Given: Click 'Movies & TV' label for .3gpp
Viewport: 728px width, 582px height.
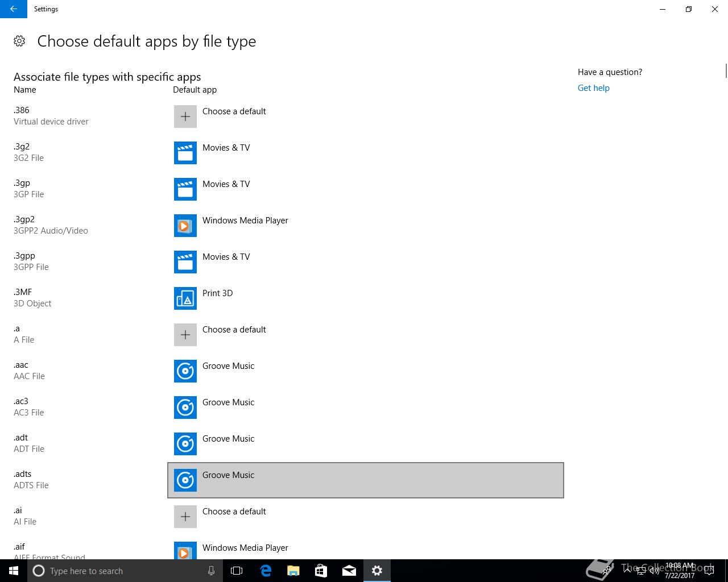Looking at the screenshot, I should (226, 257).
